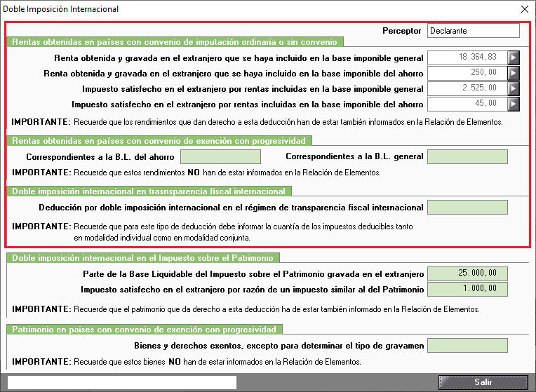
Task: Click note 'Recuerde que los rendimientos que dan derecho'
Action: click(288, 122)
